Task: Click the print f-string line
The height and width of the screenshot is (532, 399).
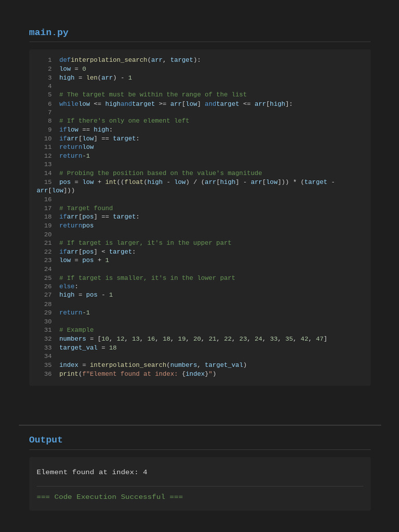Action: [x=138, y=374]
